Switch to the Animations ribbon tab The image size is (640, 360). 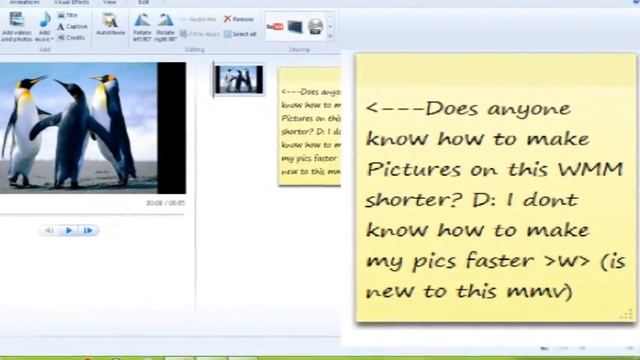24,2
